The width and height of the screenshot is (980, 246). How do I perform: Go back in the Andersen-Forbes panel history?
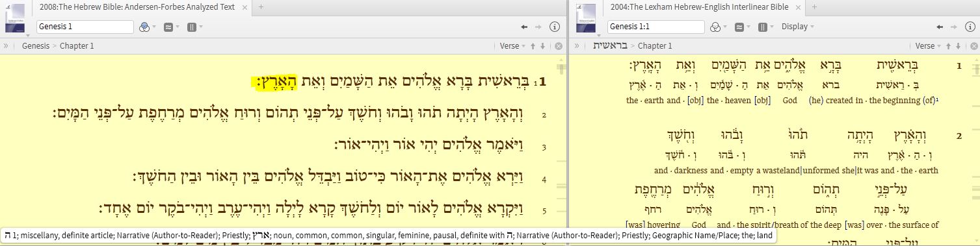click(x=523, y=27)
